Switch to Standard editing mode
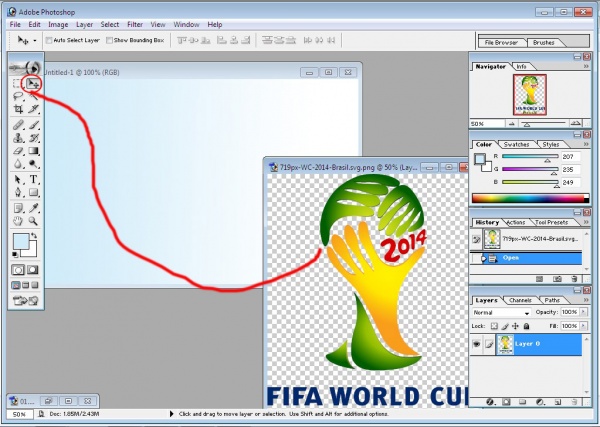Viewport: 600px width, 427px height. pyautogui.click(x=18, y=270)
